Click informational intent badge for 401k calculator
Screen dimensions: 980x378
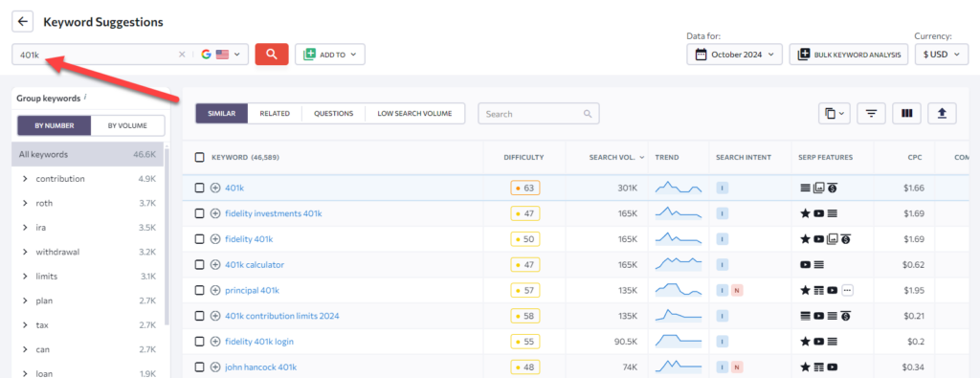[722, 265]
